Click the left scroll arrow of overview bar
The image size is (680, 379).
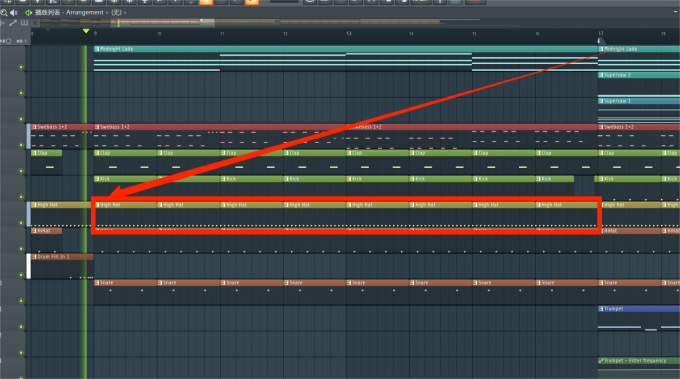(35, 23)
